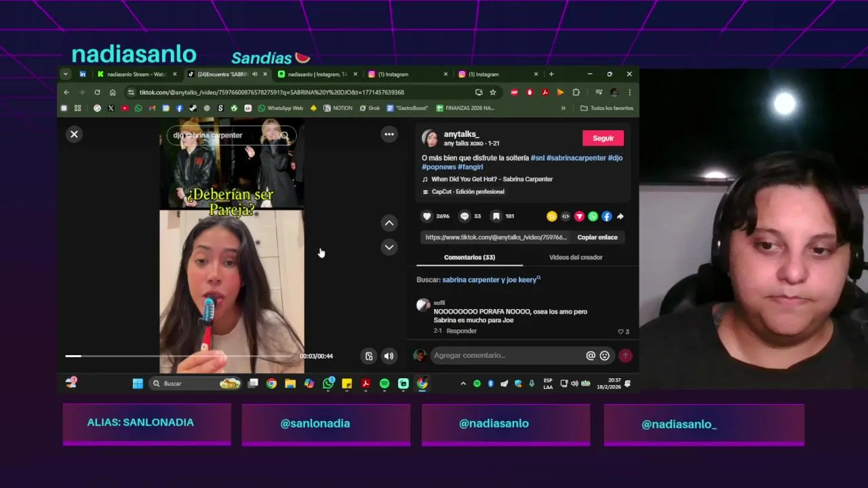The image size is (868, 488).
Task: Open CapCut Edición profesional link
Action: click(467, 192)
